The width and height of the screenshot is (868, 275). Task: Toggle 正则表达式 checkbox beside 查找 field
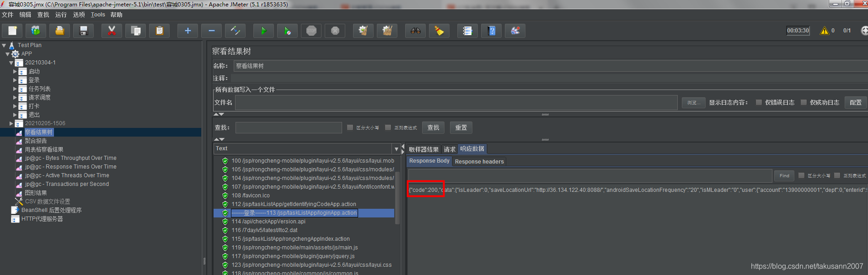point(388,127)
